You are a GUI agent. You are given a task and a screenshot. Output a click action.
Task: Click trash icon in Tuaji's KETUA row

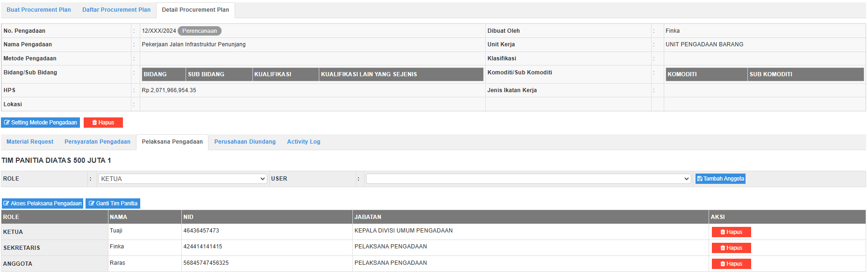[x=723, y=232]
